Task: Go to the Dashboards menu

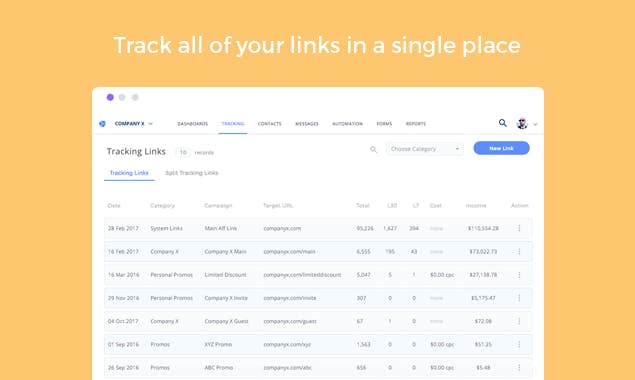Action: [193, 124]
